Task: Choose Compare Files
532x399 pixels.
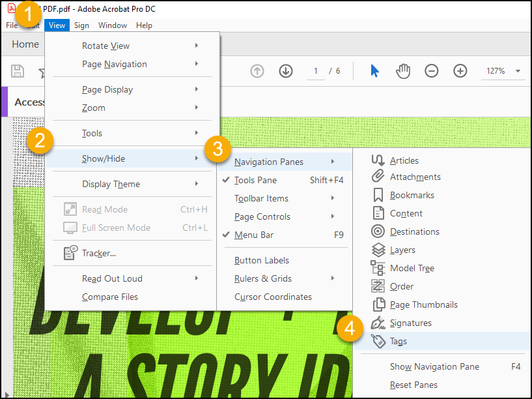Action: click(131, 297)
